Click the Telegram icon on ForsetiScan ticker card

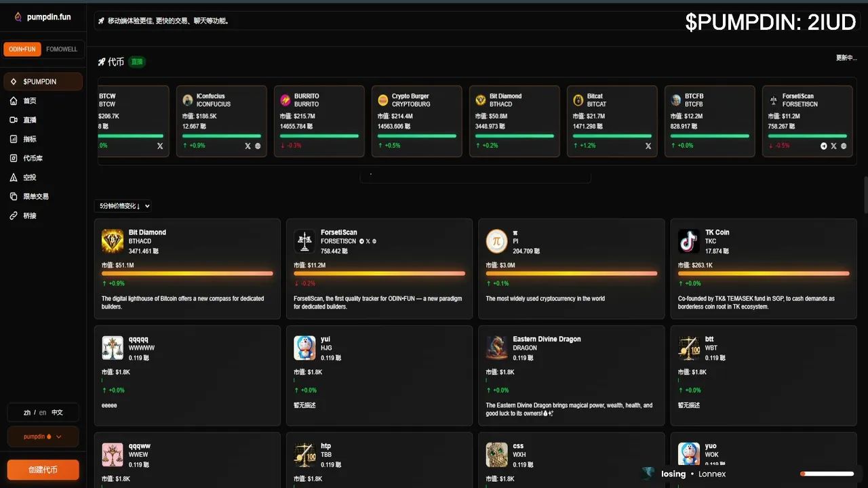click(824, 146)
